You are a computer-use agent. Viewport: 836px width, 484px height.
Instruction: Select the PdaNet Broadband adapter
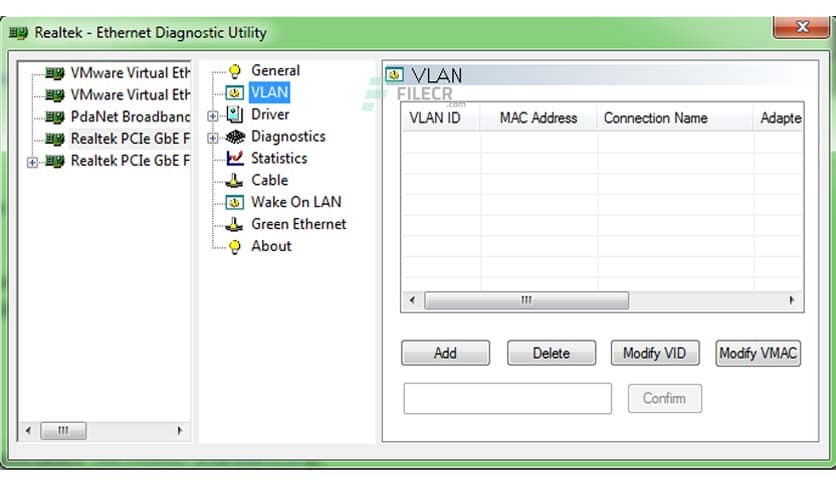(130, 117)
